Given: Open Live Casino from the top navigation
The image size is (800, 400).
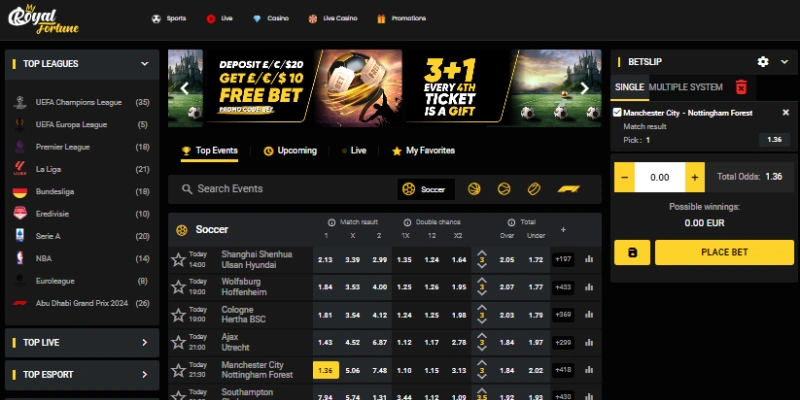Looking at the screenshot, I should [x=333, y=18].
